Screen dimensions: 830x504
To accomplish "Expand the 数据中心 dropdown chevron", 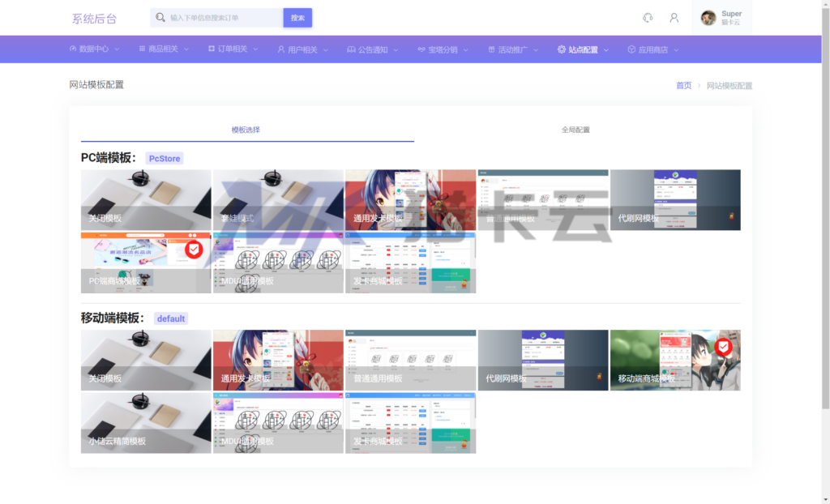I will [117, 49].
